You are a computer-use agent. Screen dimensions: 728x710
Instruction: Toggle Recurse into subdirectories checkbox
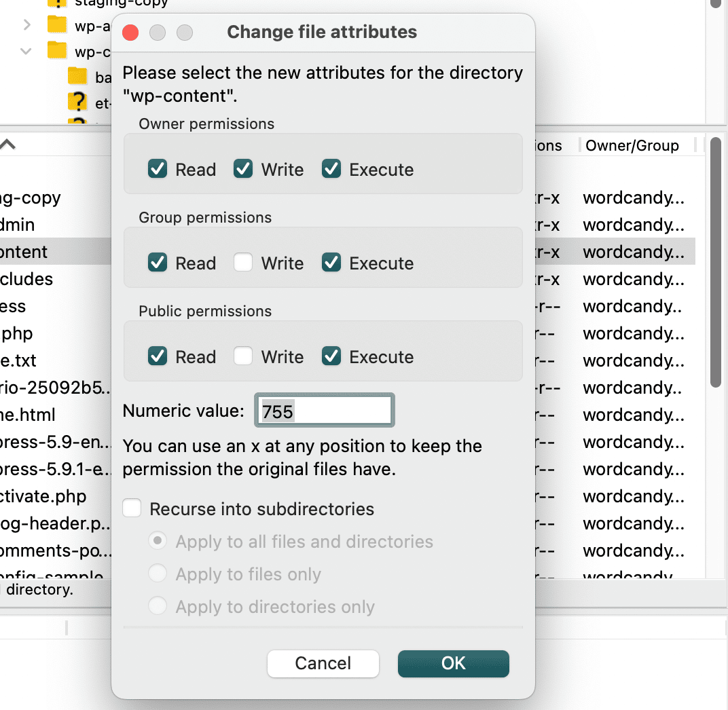tap(132, 508)
